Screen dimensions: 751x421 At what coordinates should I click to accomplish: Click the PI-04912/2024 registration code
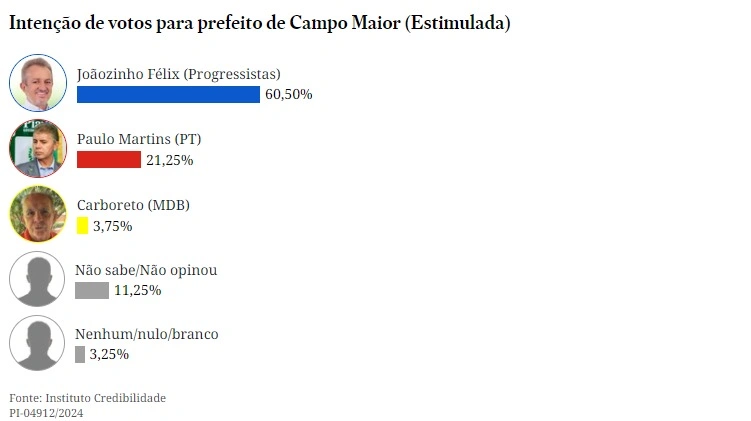[x=47, y=412]
